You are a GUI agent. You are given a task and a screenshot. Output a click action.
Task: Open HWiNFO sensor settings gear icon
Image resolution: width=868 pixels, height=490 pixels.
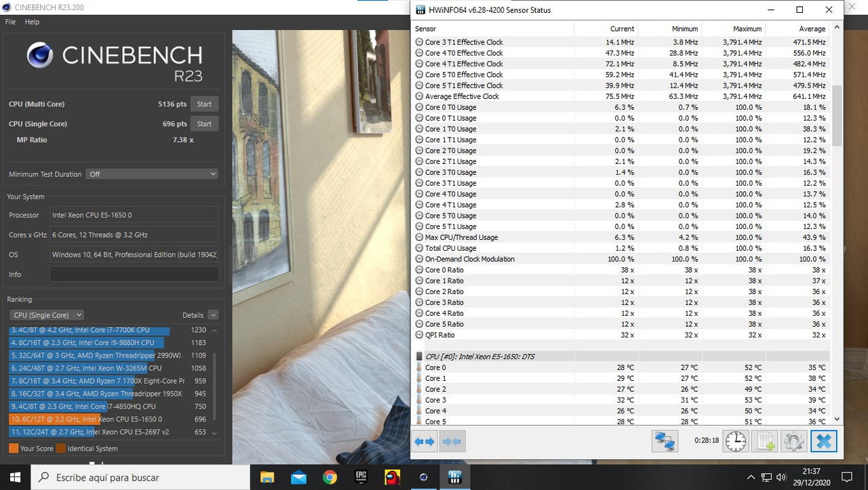click(x=793, y=441)
